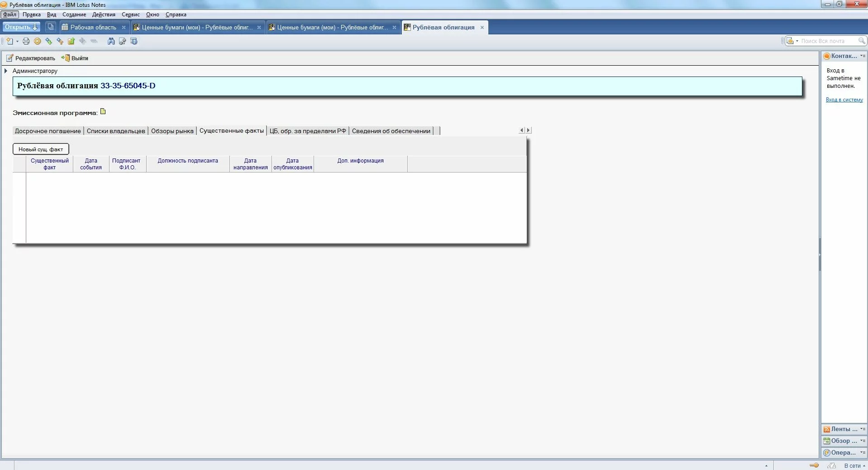The height and width of the screenshot is (470, 868).
Task: Click the binoculars Find icon
Action: click(111, 41)
